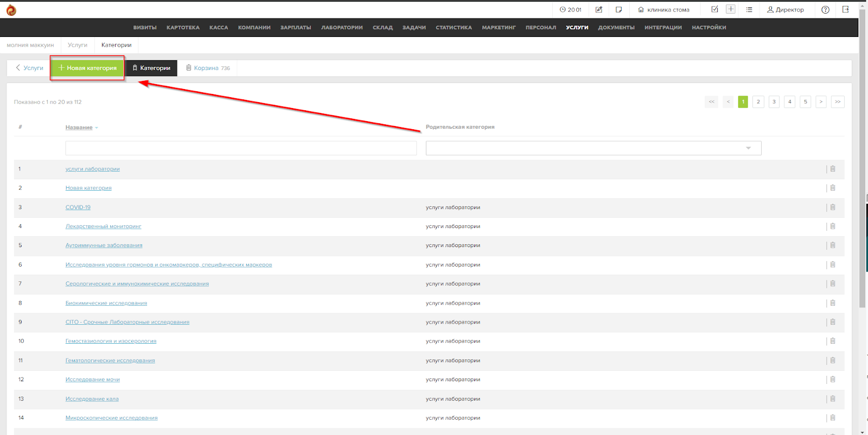Open the ВИЗИТЫ menu
The image size is (868, 435).
pos(145,28)
